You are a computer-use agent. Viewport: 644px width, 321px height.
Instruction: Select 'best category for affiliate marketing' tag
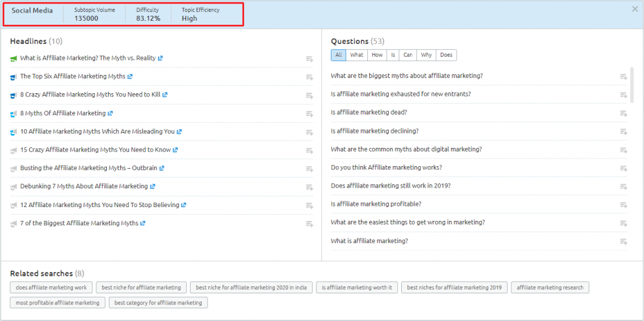[158, 303]
